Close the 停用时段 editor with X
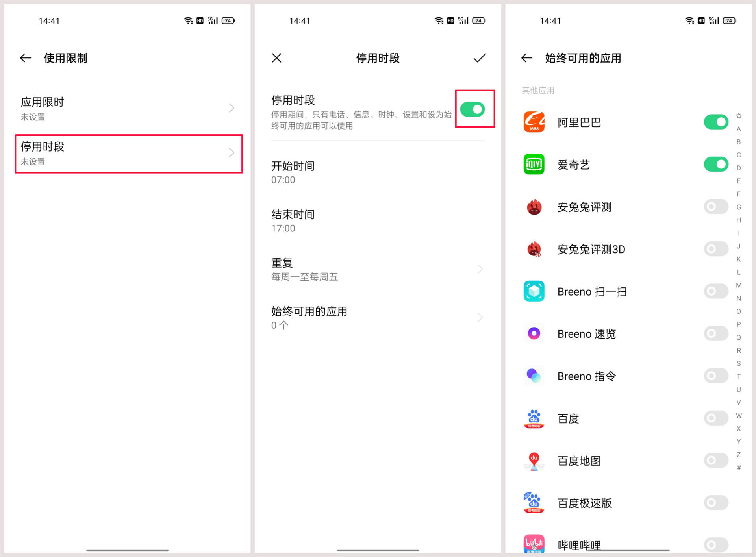The height and width of the screenshot is (557, 756). pos(277,58)
